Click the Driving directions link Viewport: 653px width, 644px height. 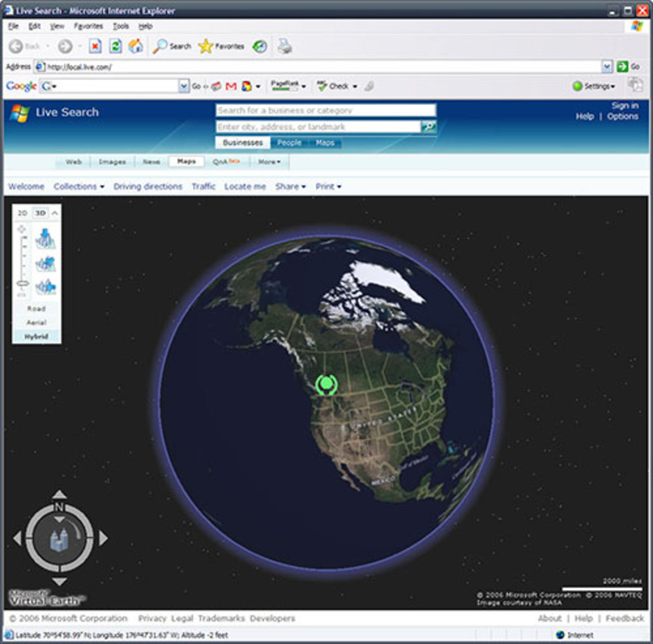[x=147, y=186]
